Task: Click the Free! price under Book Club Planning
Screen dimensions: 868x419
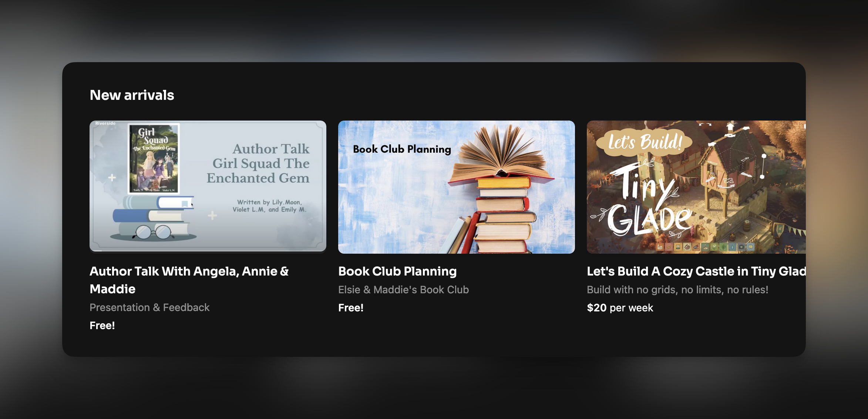Action: point(351,308)
